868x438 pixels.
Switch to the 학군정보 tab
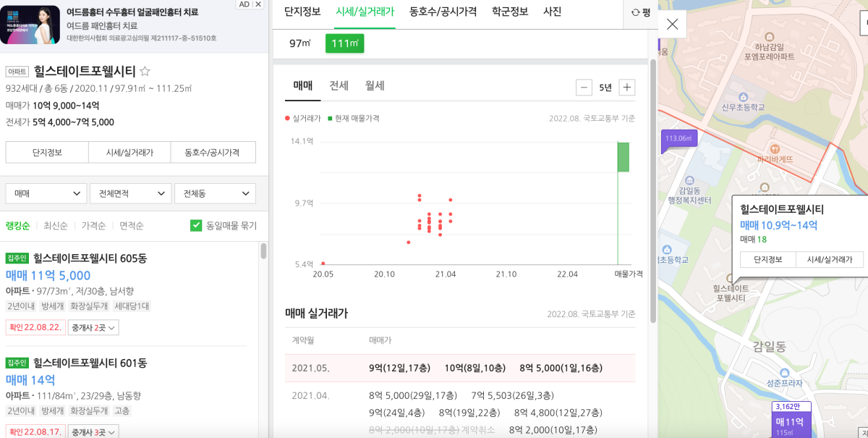pyautogui.click(x=510, y=12)
